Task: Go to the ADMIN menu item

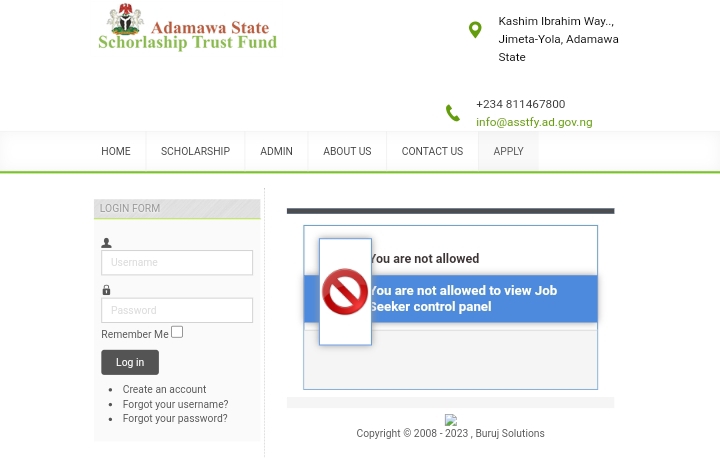Action: pos(276,151)
